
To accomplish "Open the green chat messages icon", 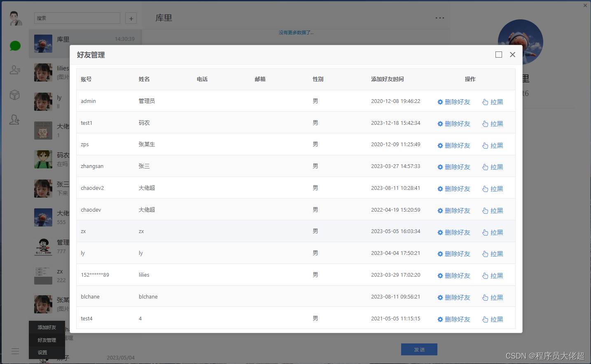I will (x=15, y=46).
